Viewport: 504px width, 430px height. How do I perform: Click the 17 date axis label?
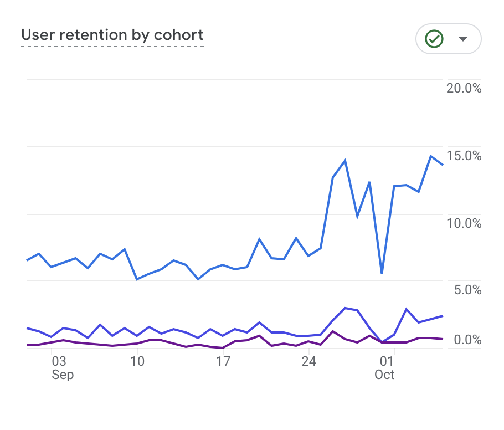223,362
